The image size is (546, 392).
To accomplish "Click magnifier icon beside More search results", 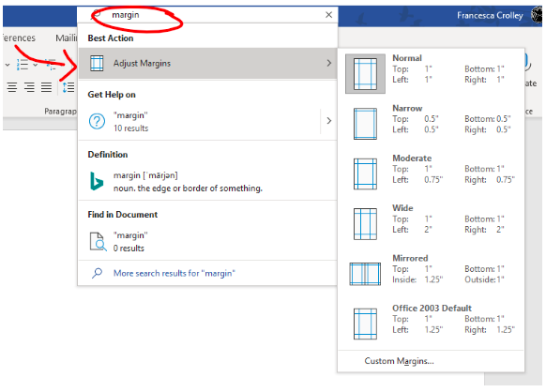I will (97, 273).
